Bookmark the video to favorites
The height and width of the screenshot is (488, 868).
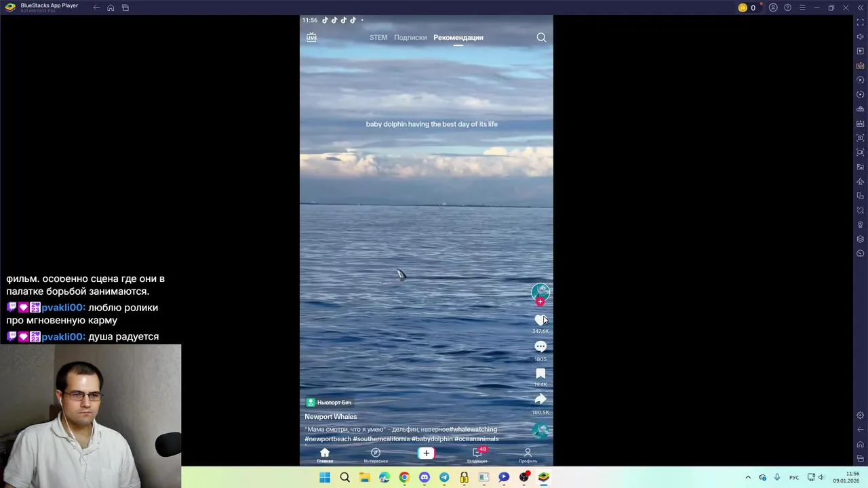pyautogui.click(x=540, y=373)
